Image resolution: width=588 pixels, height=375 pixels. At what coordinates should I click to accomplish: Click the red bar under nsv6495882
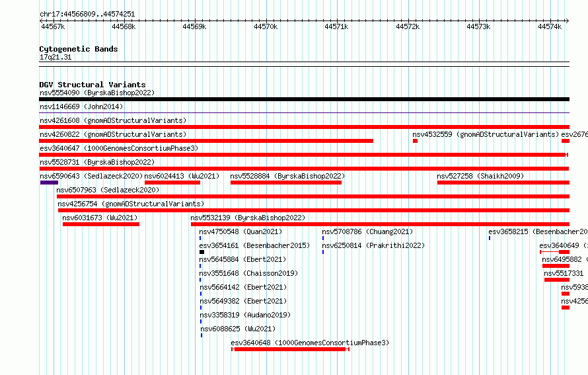(556, 266)
